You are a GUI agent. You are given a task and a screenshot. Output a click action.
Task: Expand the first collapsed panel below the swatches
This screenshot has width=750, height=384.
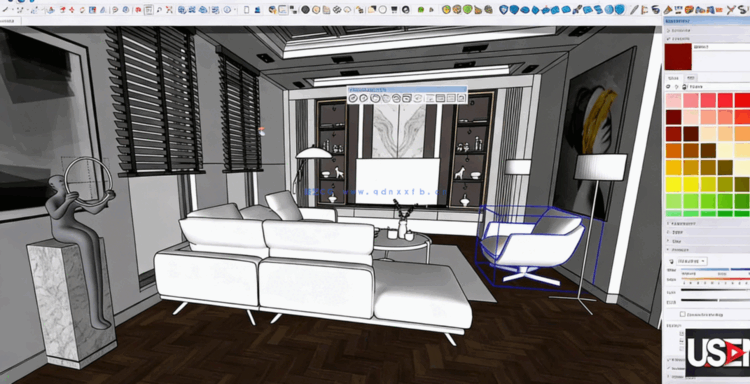click(x=706, y=223)
